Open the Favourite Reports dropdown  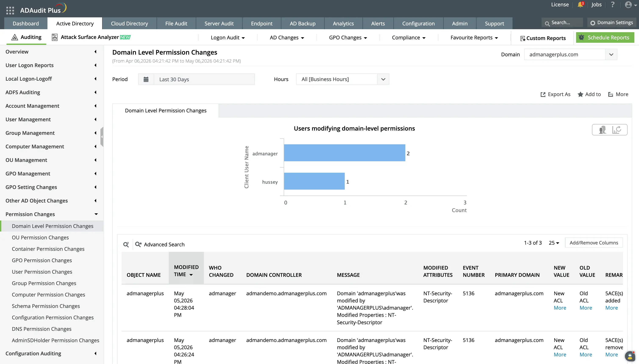tap(474, 37)
